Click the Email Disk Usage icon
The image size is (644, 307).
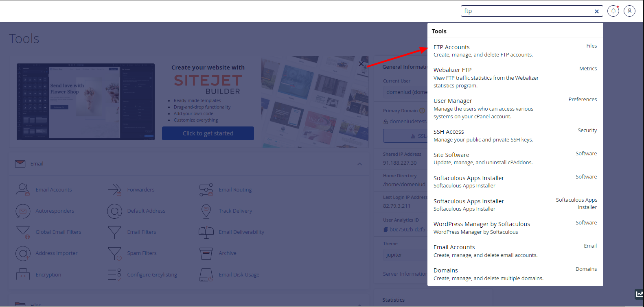206,275
